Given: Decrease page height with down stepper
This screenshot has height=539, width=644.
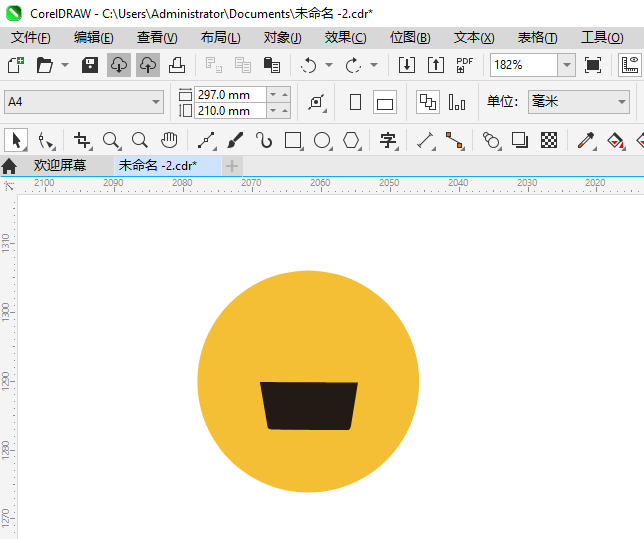Looking at the screenshot, I should click(273, 111).
